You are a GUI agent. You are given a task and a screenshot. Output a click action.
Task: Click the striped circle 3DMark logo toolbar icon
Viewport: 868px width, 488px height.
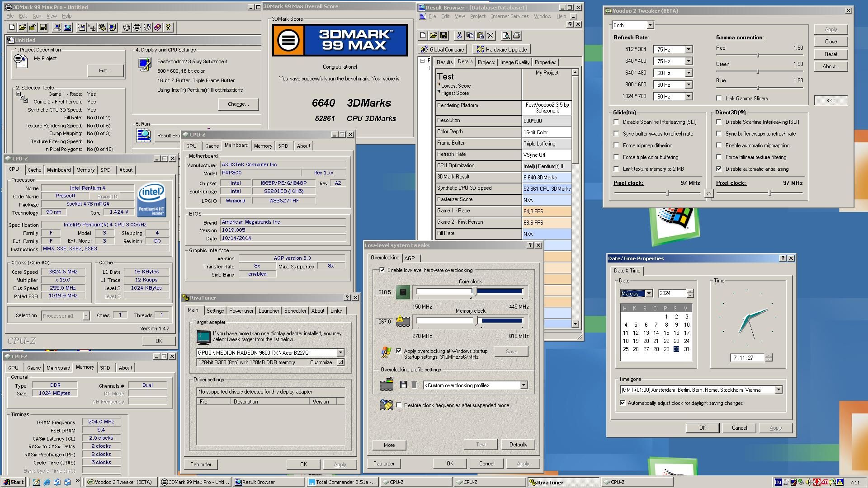pyautogui.click(x=137, y=27)
